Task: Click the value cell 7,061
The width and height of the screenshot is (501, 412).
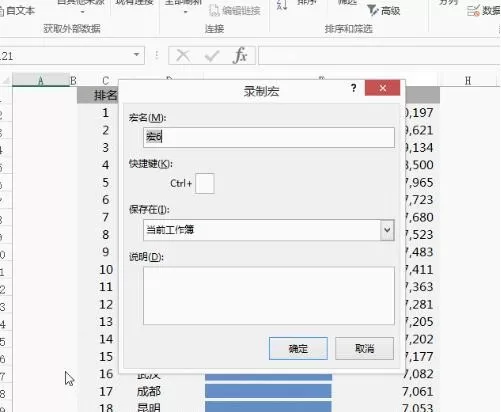Action: (418, 391)
